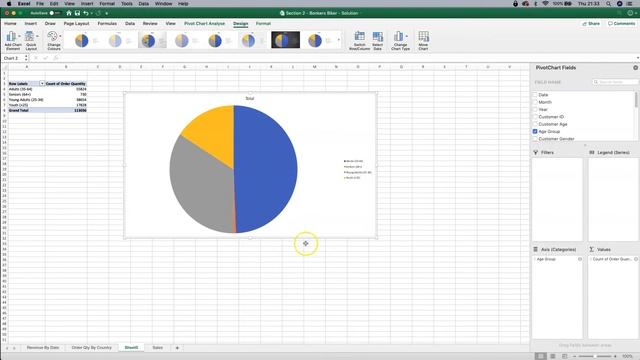Open Add Chart Element dropdown arrow
The height and width of the screenshot is (360, 640).
19,36
